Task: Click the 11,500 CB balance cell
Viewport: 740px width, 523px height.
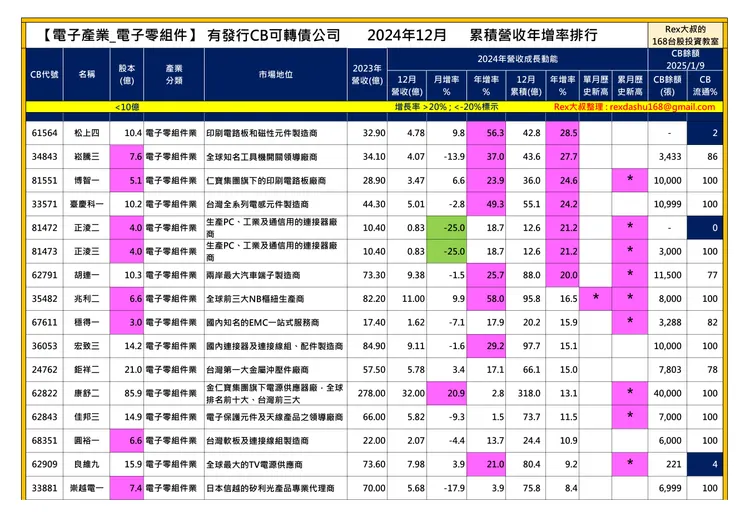Action: pyautogui.click(x=667, y=275)
